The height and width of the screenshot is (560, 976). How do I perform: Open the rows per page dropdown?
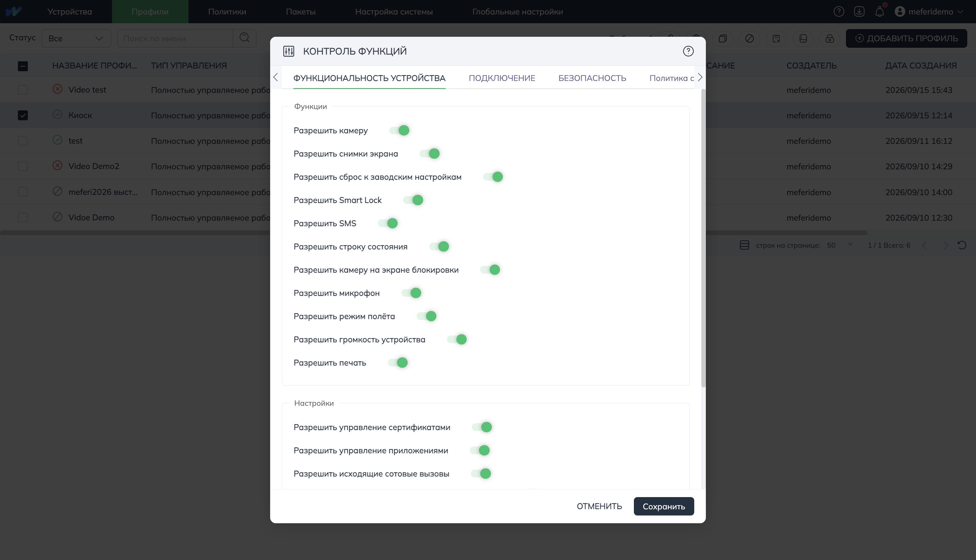tap(840, 245)
